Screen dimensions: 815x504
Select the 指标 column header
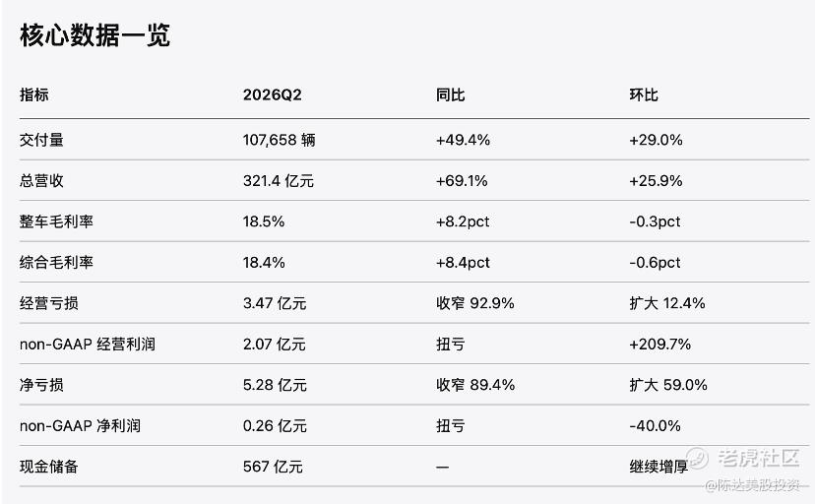tap(34, 94)
